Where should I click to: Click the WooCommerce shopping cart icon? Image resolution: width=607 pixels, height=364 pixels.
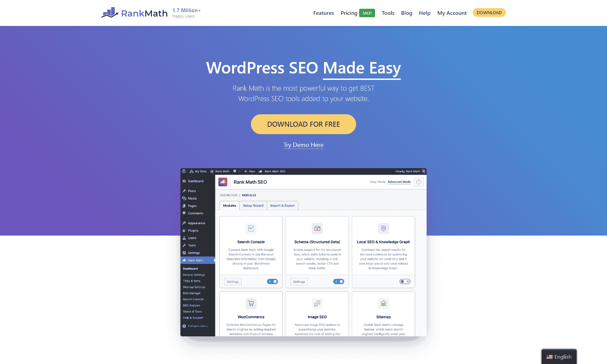click(x=251, y=304)
